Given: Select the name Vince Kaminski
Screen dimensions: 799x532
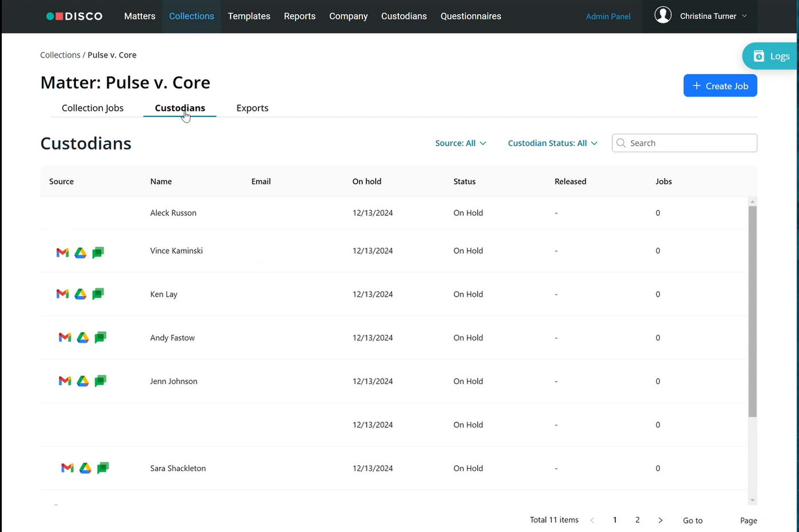Looking at the screenshot, I should [x=176, y=251].
